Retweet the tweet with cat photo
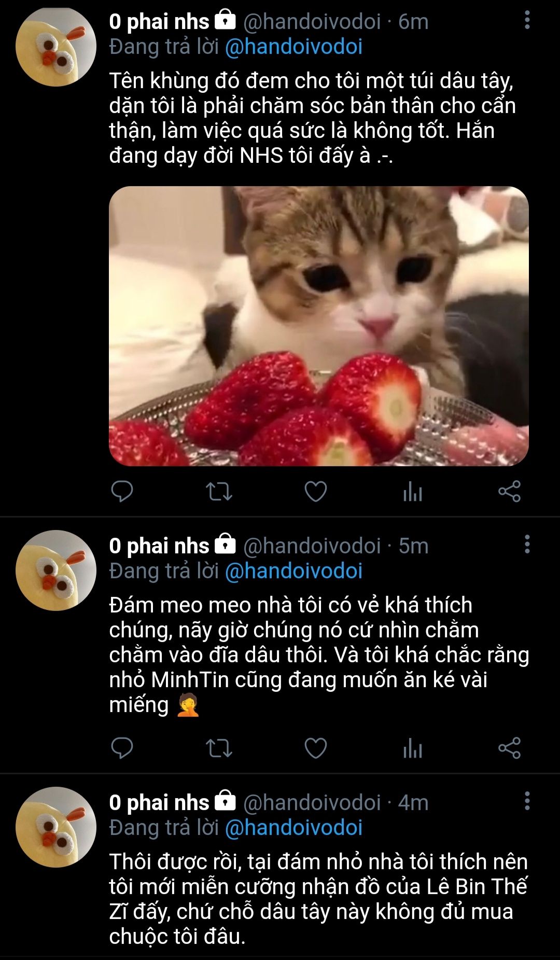Image resolution: width=560 pixels, height=960 pixels. pyautogui.click(x=219, y=491)
